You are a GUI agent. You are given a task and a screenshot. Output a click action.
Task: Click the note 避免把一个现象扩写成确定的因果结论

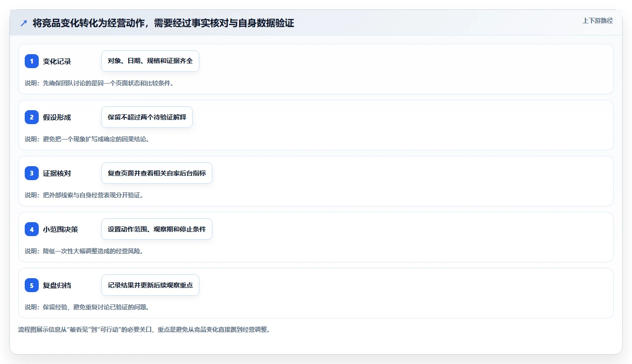coord(87,139)
